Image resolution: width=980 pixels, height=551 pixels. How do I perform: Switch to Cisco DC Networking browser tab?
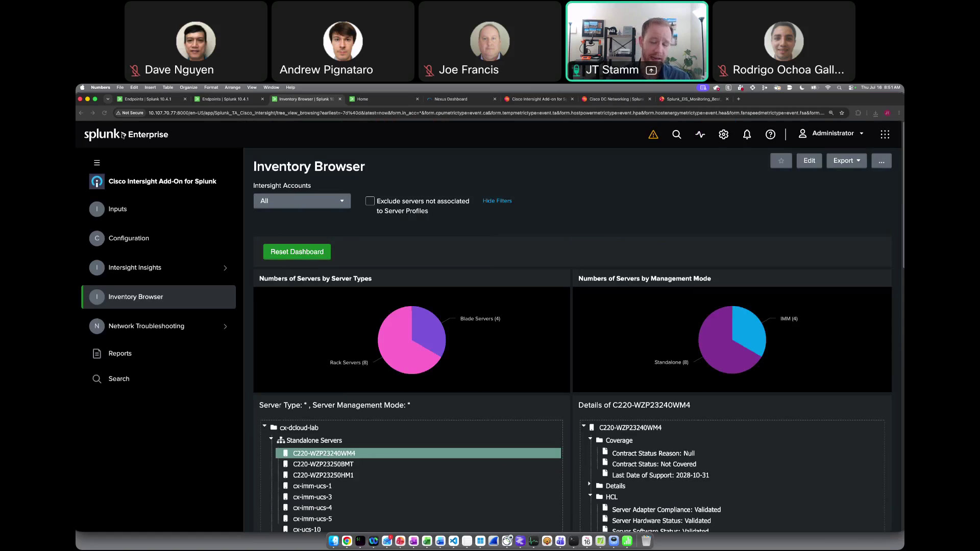click(x=617, y=99)
